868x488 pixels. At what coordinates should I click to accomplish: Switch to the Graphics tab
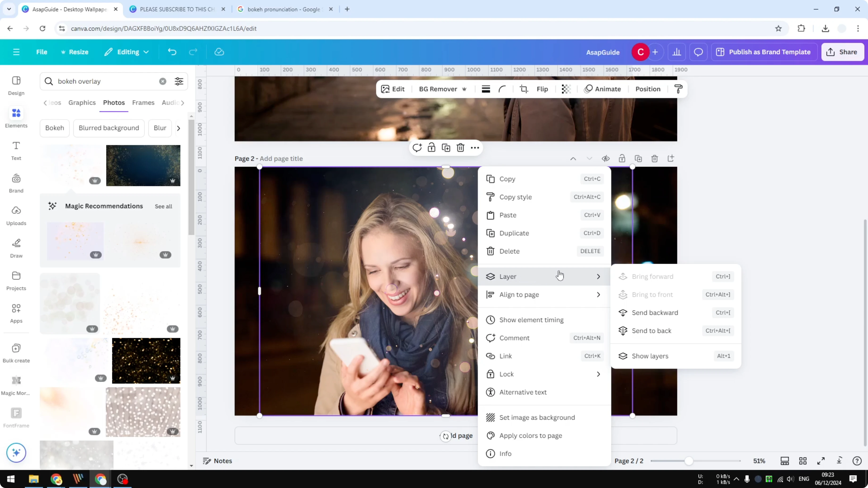tap(82, 103)
